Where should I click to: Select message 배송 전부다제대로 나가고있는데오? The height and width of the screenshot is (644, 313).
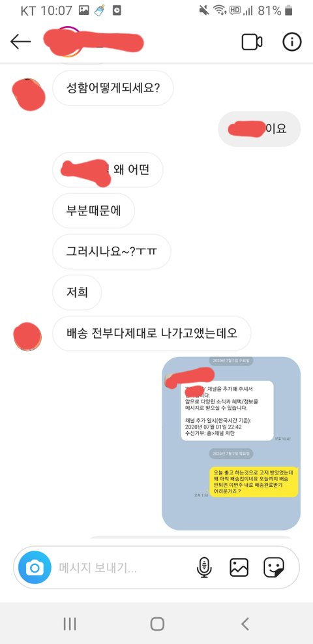click(152, 333)
